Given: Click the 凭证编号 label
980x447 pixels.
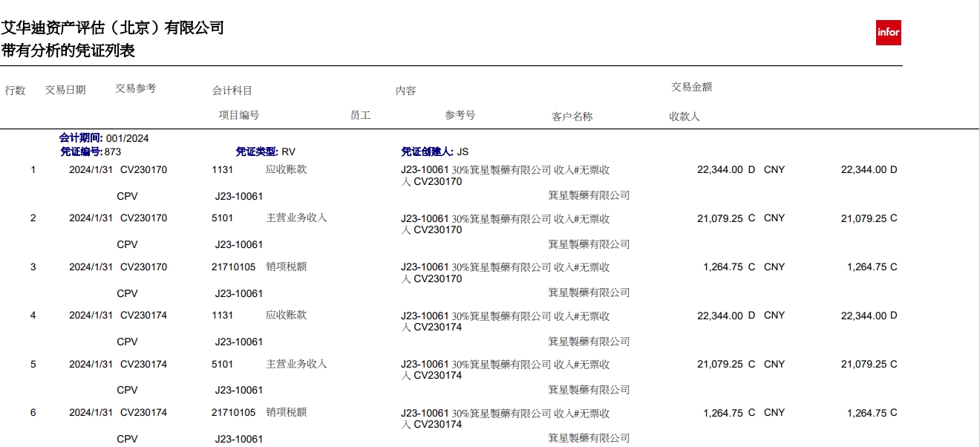Looking at the screenshot, I should click(82, 151).
